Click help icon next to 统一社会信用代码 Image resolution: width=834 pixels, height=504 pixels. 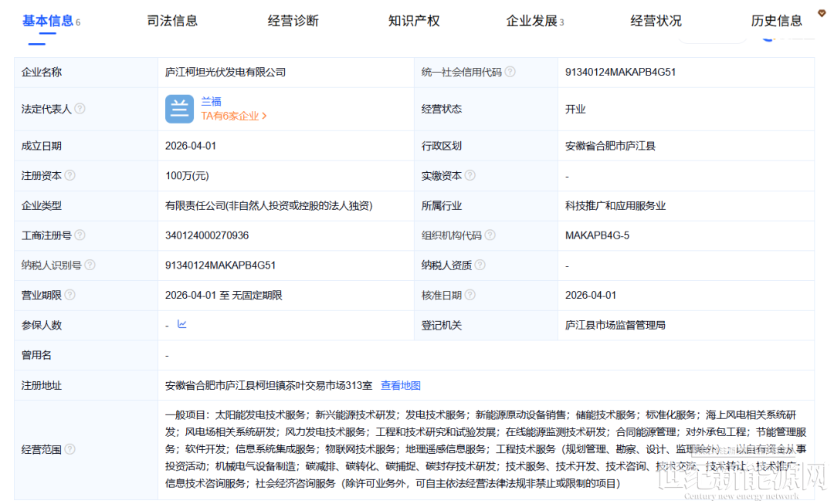coord(510,72)
